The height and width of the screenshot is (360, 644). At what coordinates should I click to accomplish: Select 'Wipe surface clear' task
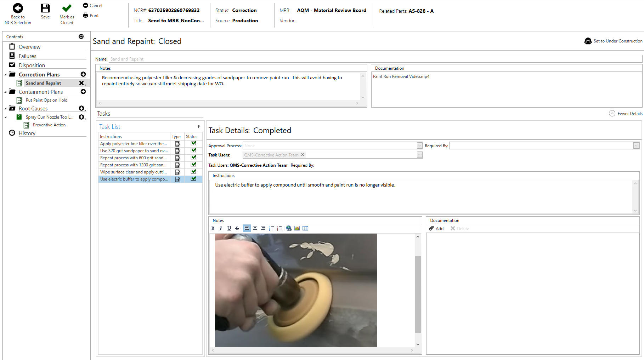(x=134, y=172)
